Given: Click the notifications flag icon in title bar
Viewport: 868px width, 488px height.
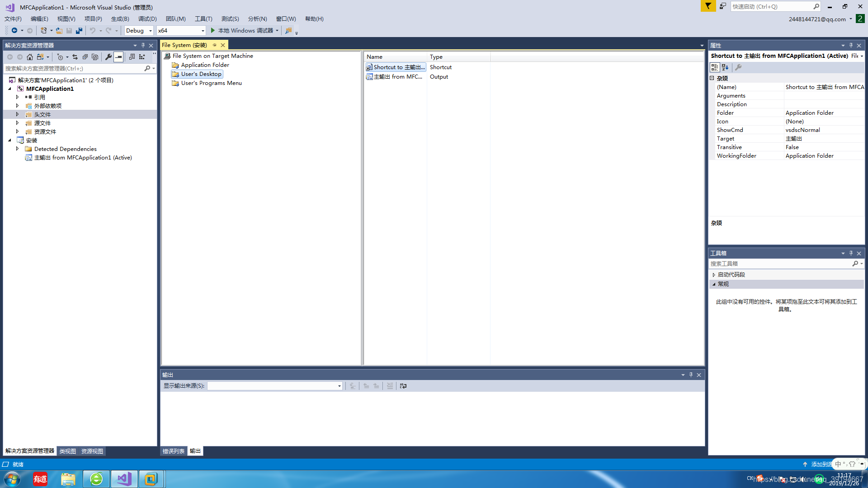Looking at the screenshot, I should (708, 6).
